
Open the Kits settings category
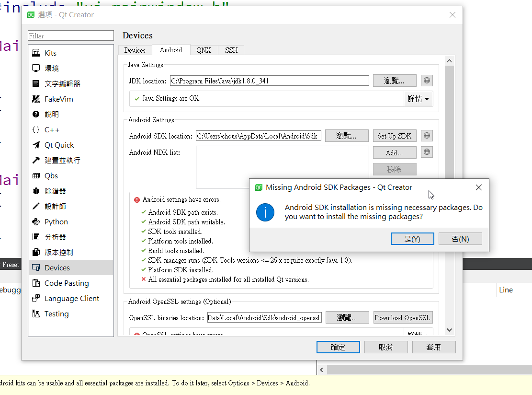(70, 53)
